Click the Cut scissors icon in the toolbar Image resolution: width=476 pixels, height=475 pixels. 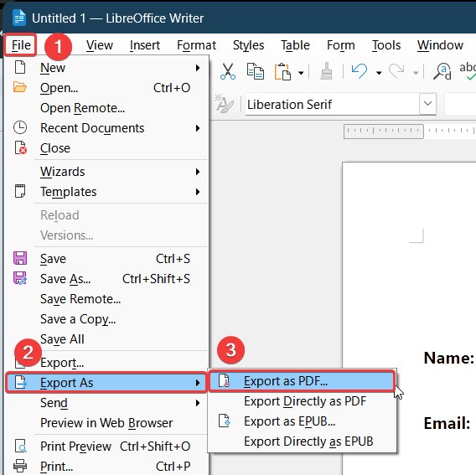(x=228, y=72)
